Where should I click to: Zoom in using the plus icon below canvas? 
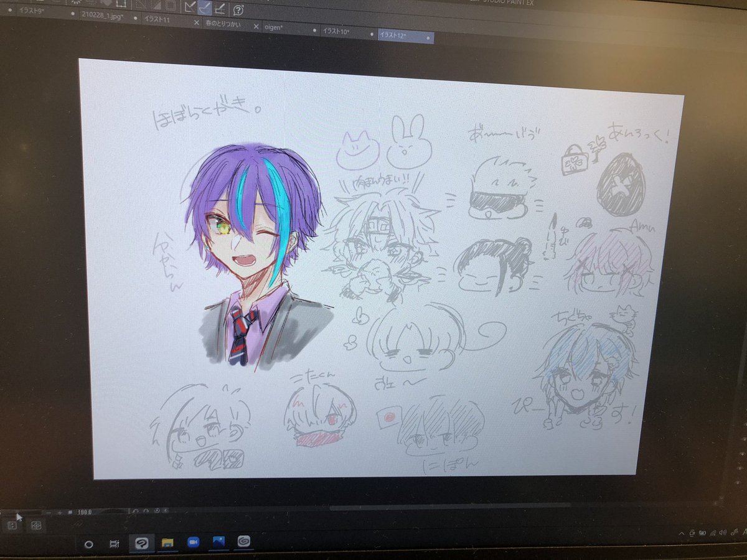[x=60, y=513]
